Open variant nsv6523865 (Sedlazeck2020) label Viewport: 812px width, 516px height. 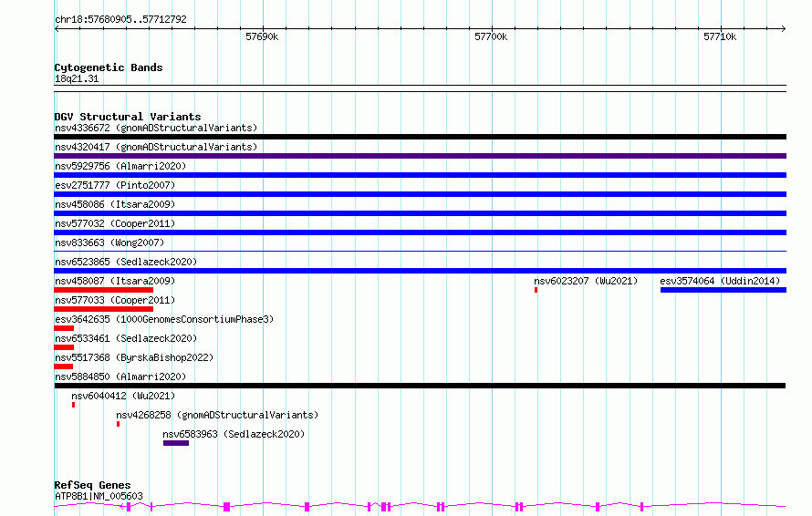click(126, 262)
